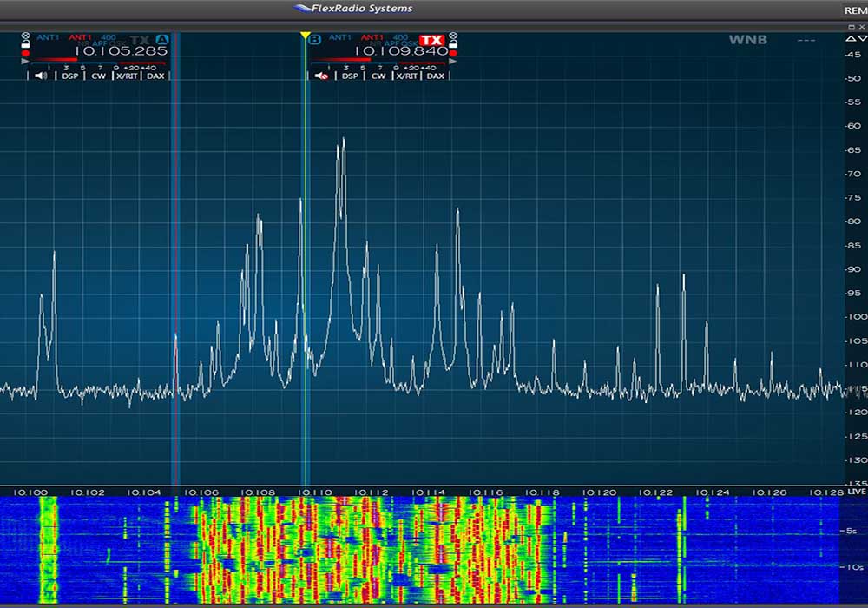Click the 10.128 frequency scale label

pos(826,492)
